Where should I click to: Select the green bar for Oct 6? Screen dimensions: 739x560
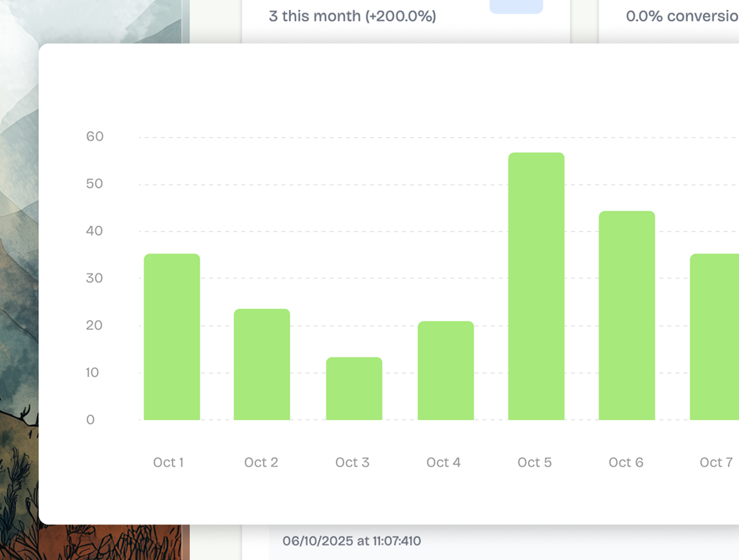[627, 316]
